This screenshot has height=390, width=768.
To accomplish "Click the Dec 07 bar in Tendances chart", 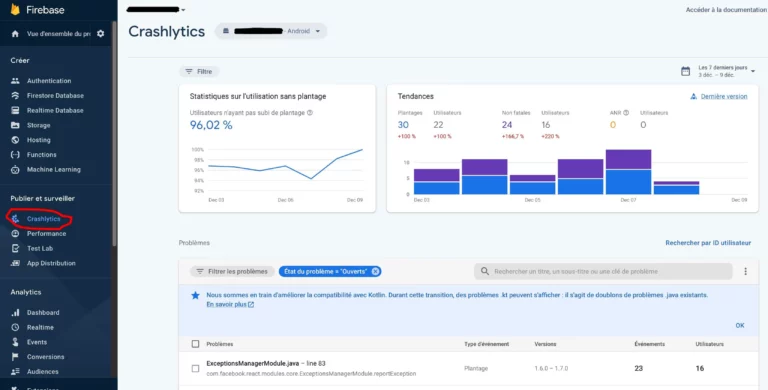I will pyautogui.click(x=628, y=172).
